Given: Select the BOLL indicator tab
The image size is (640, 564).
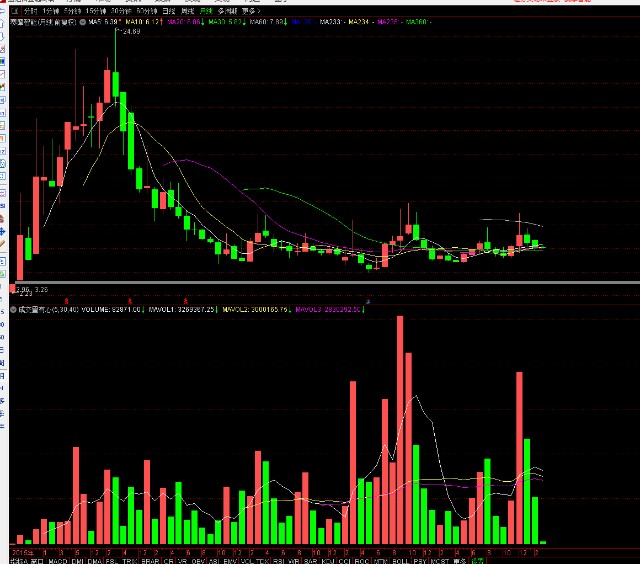Looking at the screenshot, I should (x=400, y=561).
